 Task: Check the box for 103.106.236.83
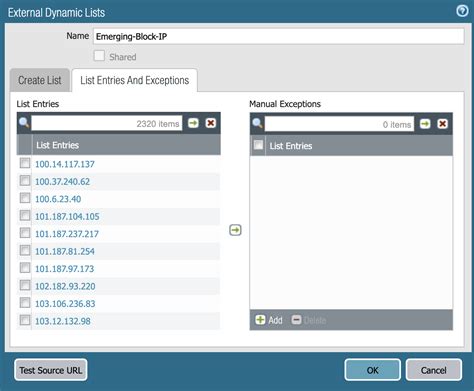click(x=25, y=303)
